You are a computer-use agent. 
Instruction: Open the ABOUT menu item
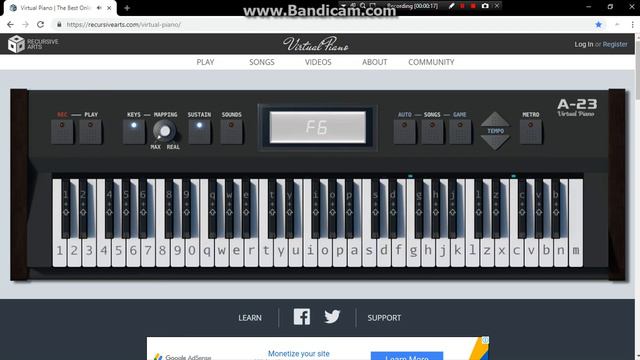click(374, 62)
